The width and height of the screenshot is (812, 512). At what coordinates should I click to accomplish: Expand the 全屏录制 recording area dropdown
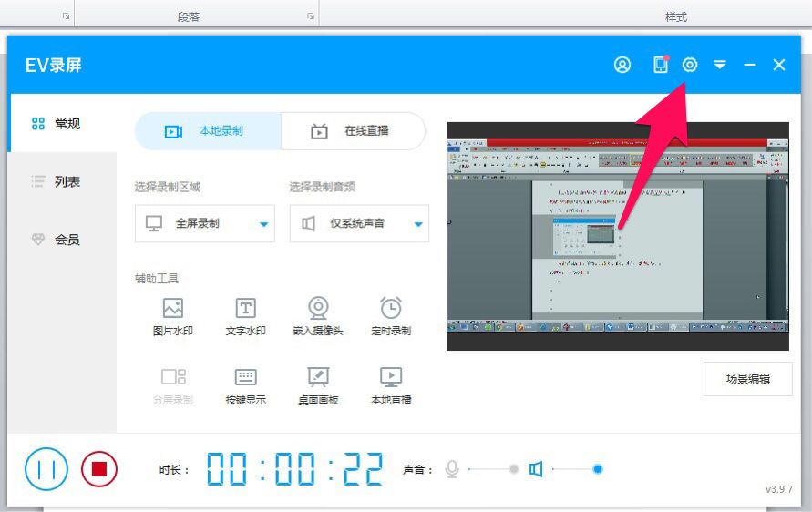205,223
